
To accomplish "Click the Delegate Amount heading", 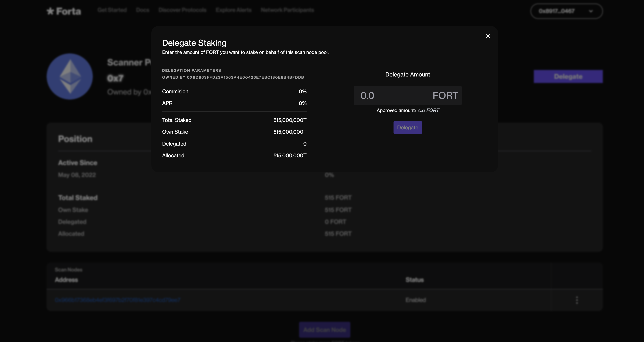I will pyautogui.click(x=407, y=74).
